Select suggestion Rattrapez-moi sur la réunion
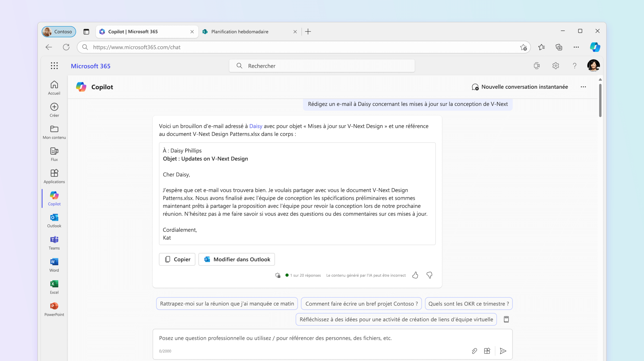 (227, 303)
